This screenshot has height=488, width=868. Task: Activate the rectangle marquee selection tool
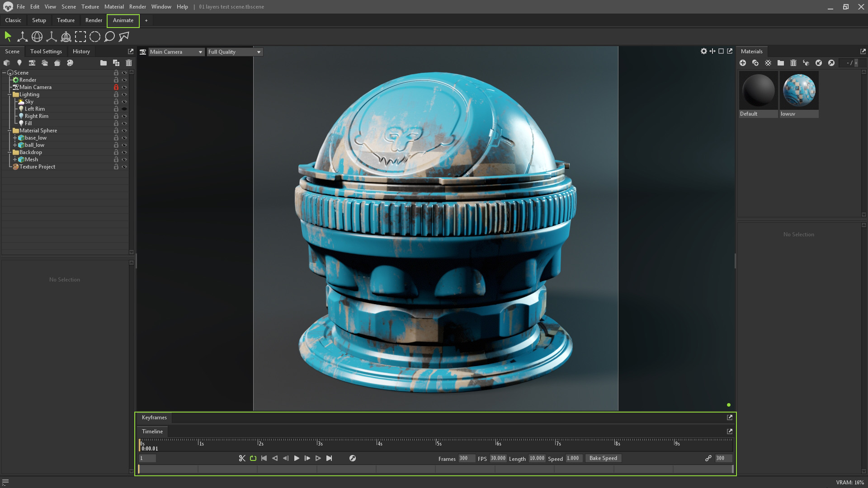pos(80,37)
